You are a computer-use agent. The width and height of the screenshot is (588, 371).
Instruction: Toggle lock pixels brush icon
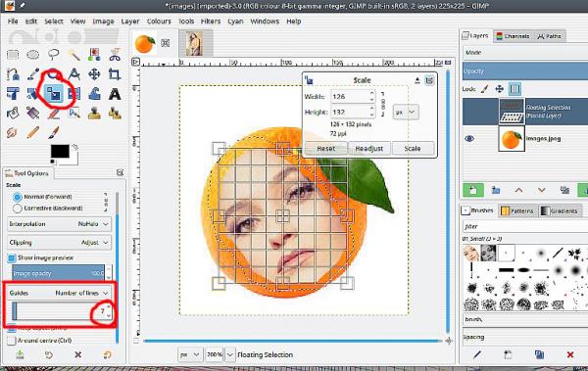[x=484, y=89]
